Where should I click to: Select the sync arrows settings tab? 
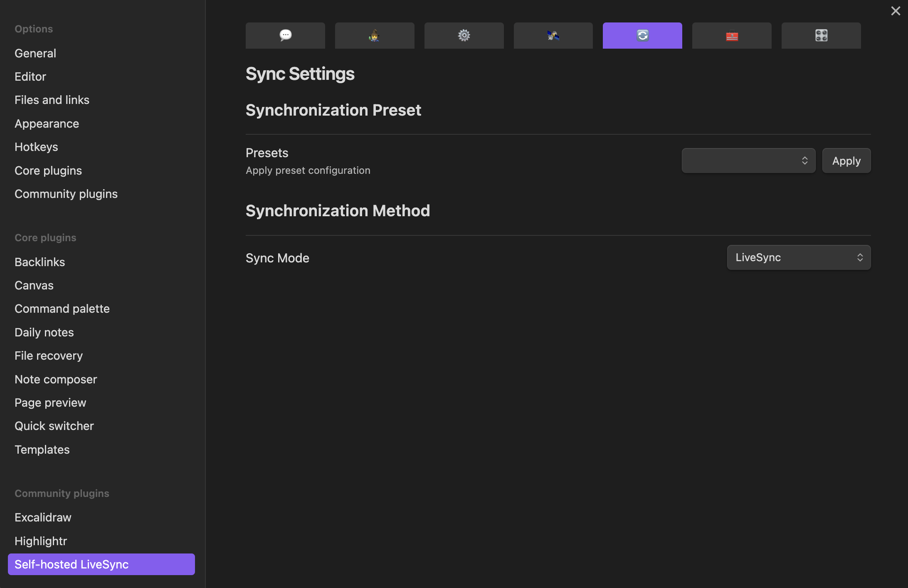click(642, 35)
